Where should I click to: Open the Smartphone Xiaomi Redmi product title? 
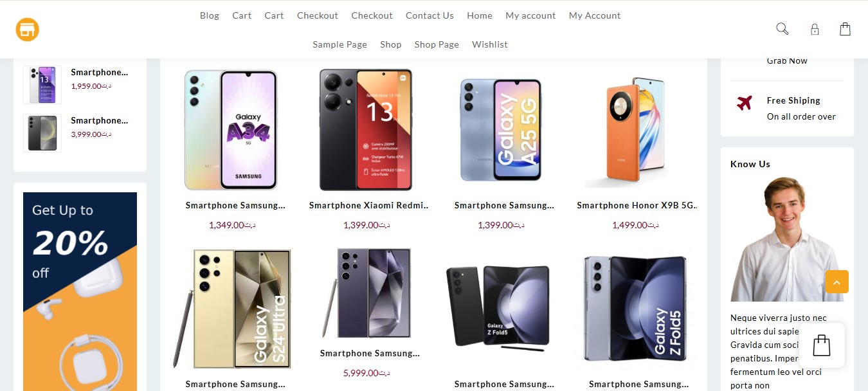tap(369, 206)
